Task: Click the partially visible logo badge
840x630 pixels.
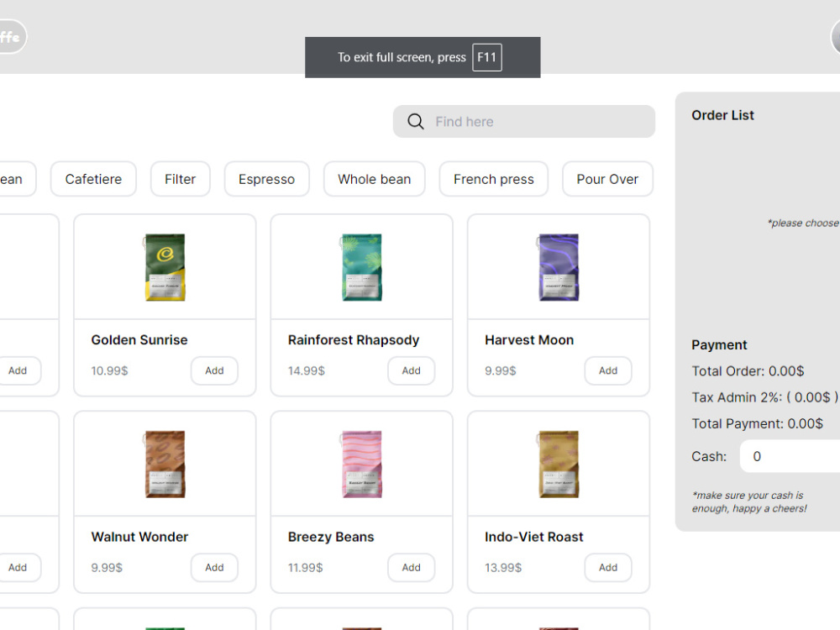Action: point(12,36)
